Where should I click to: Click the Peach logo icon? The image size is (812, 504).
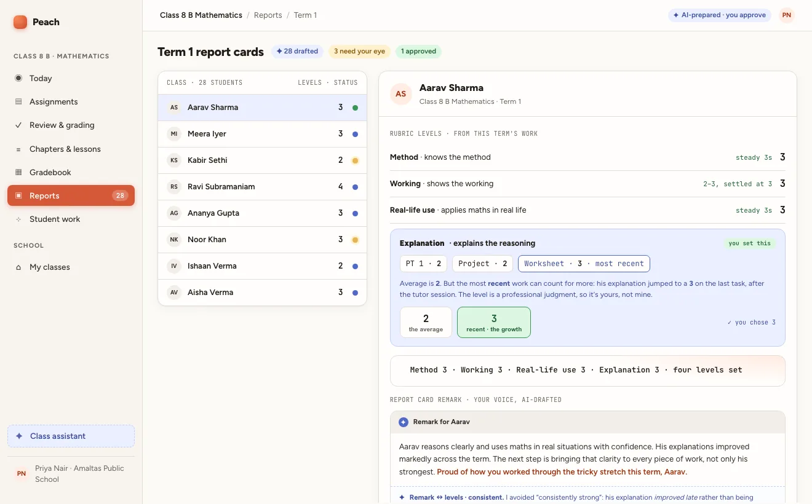coord(20,22)
